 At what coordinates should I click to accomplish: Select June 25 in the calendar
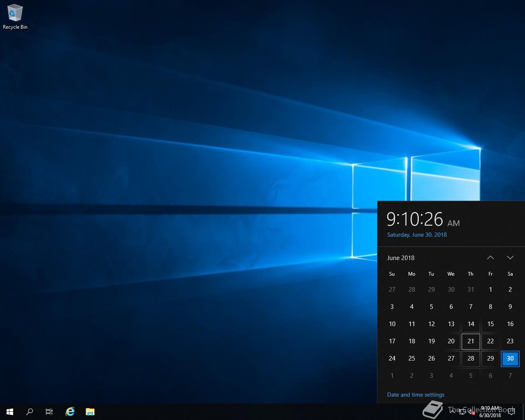412,358
